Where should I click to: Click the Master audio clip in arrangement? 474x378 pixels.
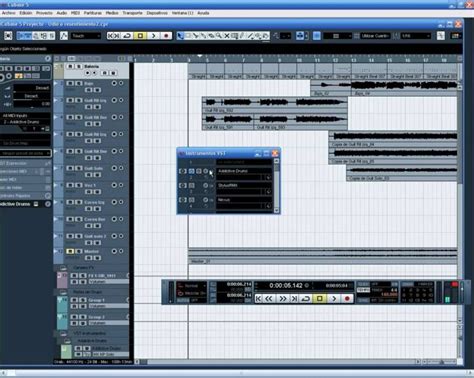[x=323, y=255]
